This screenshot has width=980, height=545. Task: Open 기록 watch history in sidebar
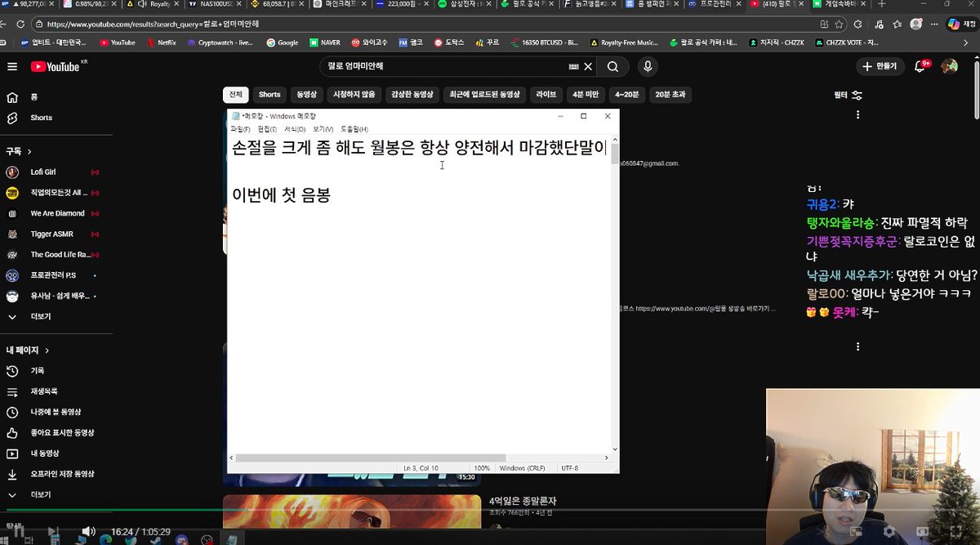point(37,371)
